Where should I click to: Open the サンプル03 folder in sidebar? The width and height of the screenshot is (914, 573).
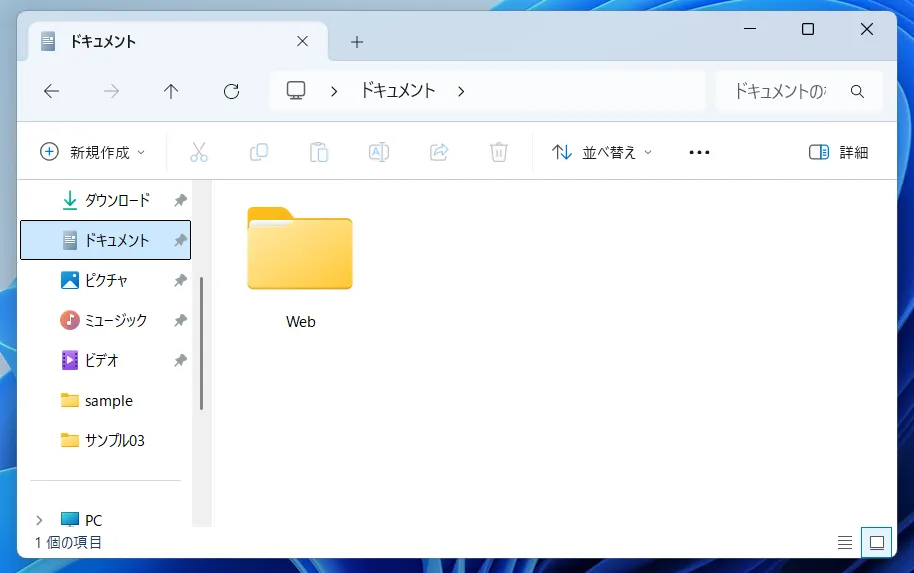point(106,440)
